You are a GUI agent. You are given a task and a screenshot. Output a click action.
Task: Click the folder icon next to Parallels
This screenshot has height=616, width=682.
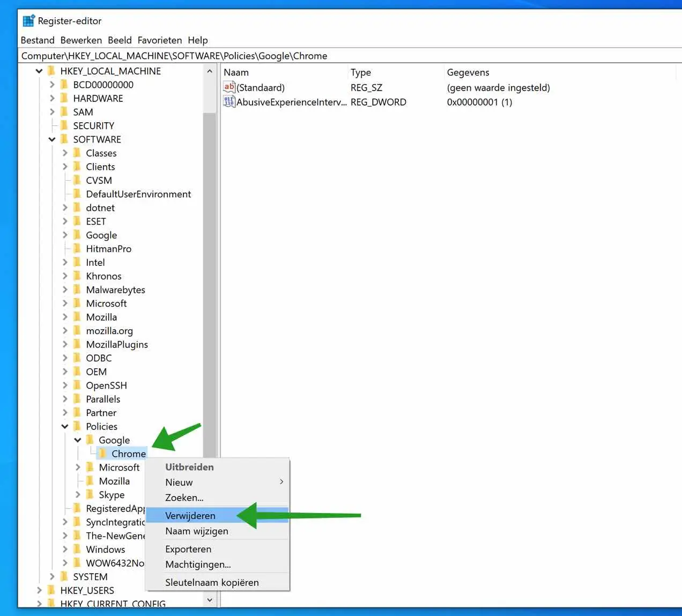click(x=77, y=399)
